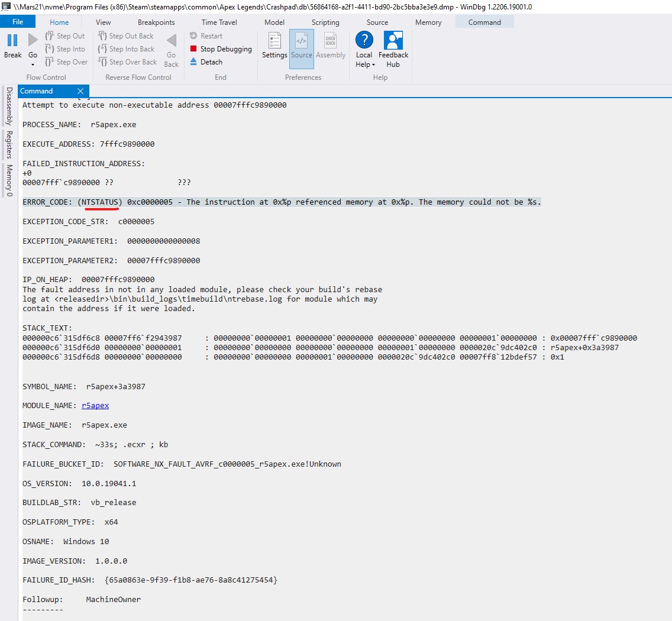This screenshot has width=672, height=621.
Task: Click the OSPLATFORM_TYPE x64 line
Action: tap(70, 522)
